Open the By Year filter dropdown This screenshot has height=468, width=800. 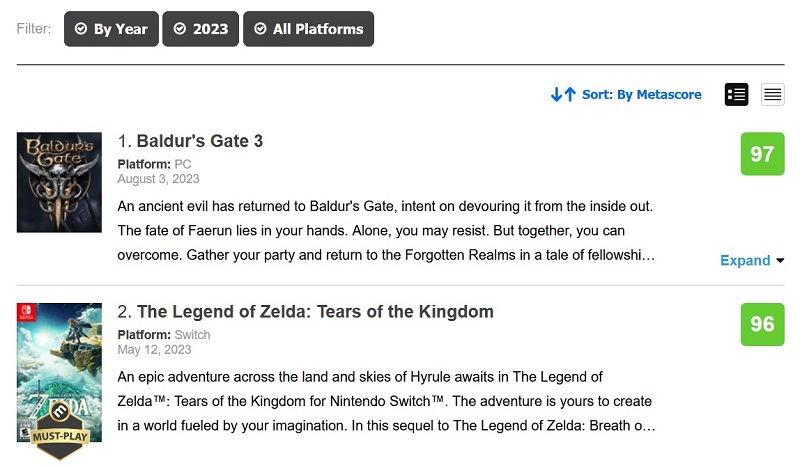(110, 29)
